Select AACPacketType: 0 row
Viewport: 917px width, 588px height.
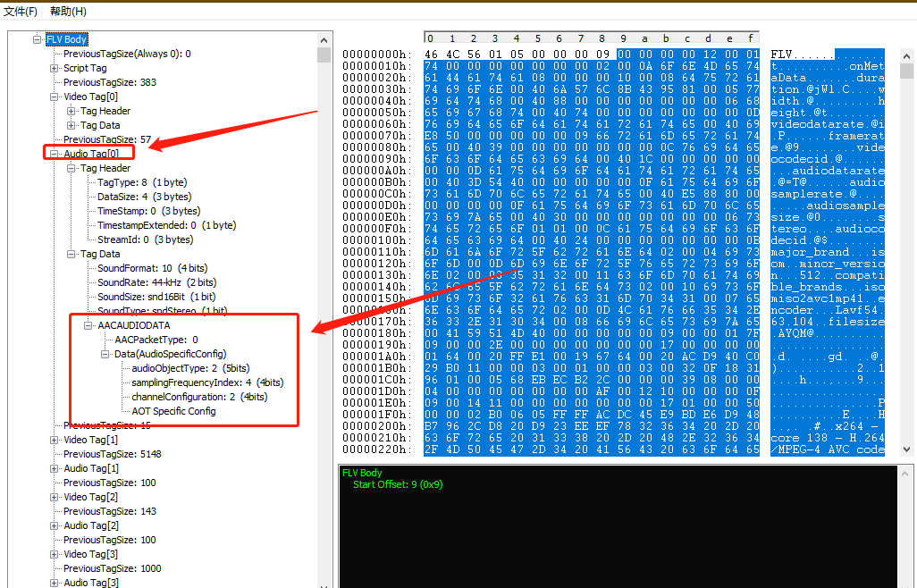(x=156, y=340)
